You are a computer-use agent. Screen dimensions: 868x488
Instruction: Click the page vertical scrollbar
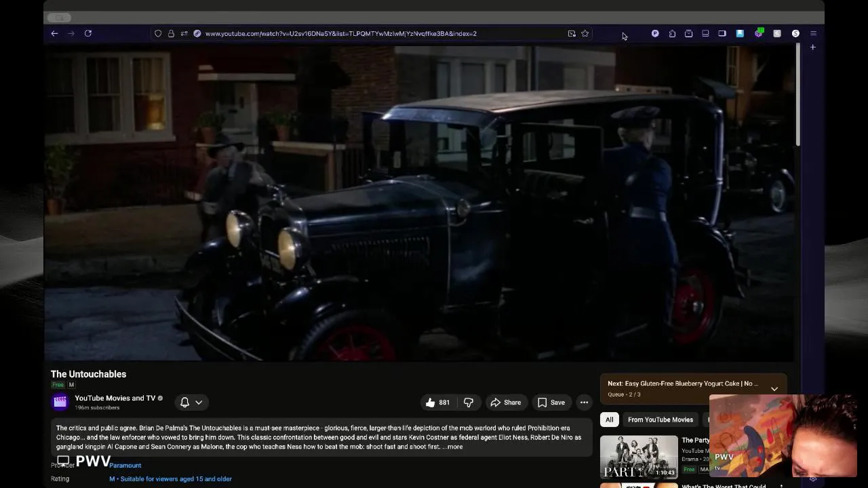point(797,95)
